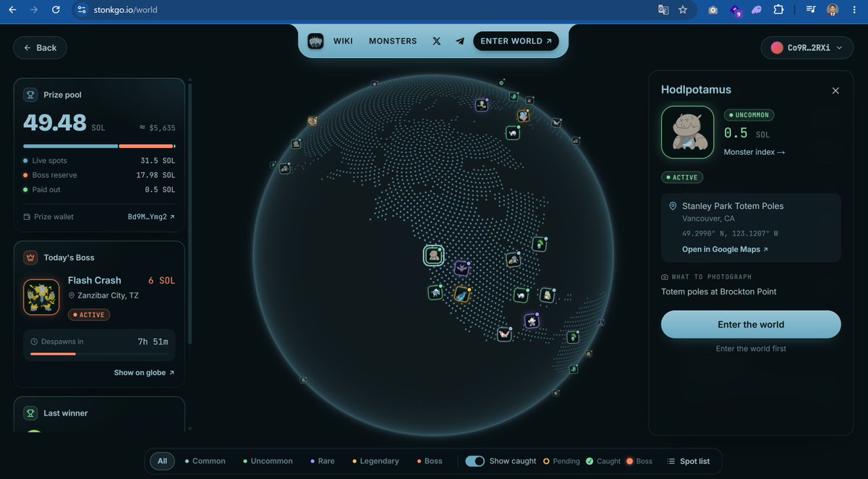View site information icon in address bar
868x479 pixels.
click(81, 10)
